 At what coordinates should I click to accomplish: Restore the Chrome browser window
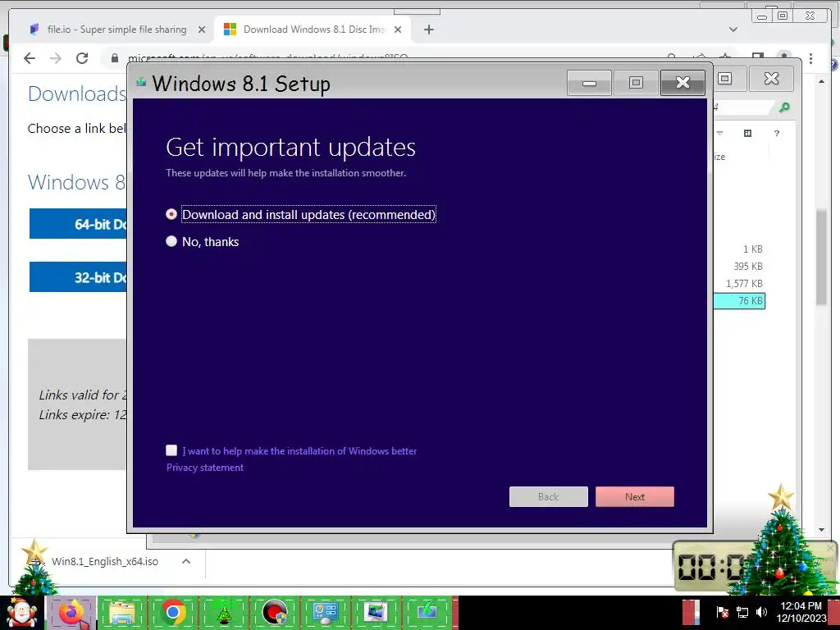click(x=783, y=16)
